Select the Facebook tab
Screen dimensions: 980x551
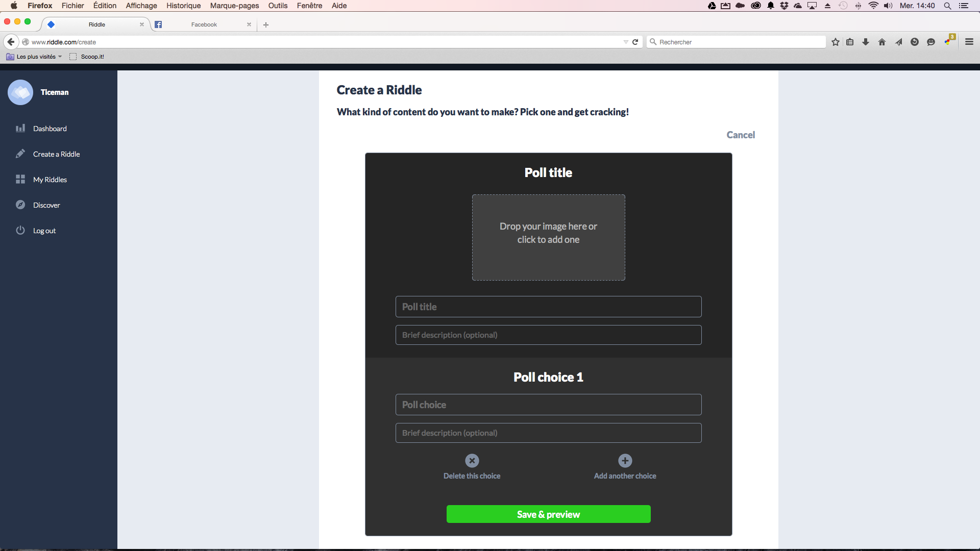(x=204, y=24)
